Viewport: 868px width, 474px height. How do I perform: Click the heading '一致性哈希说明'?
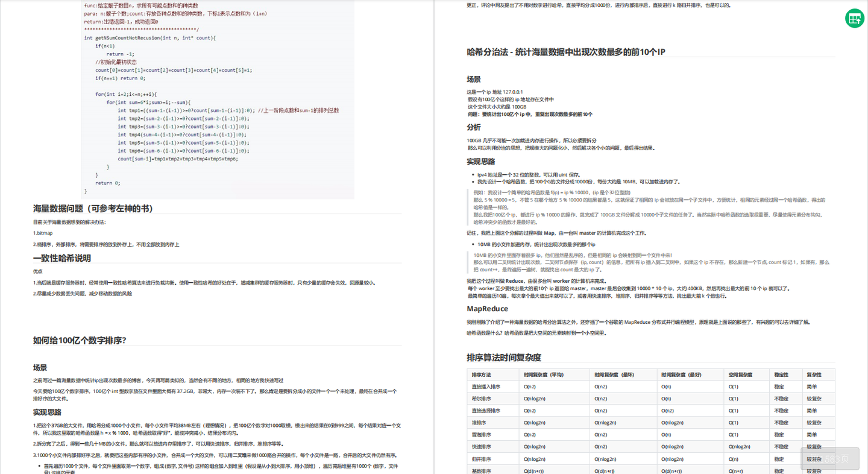pos(62,258)
